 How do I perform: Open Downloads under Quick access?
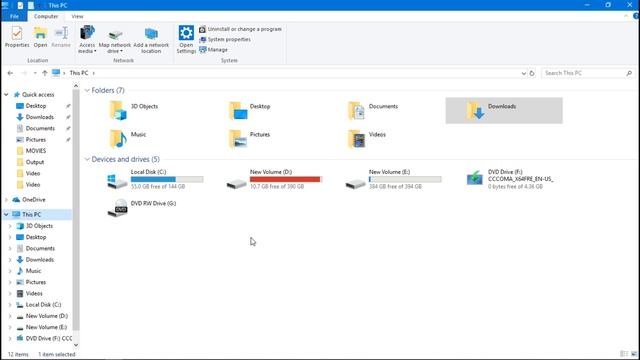point(40,117)
